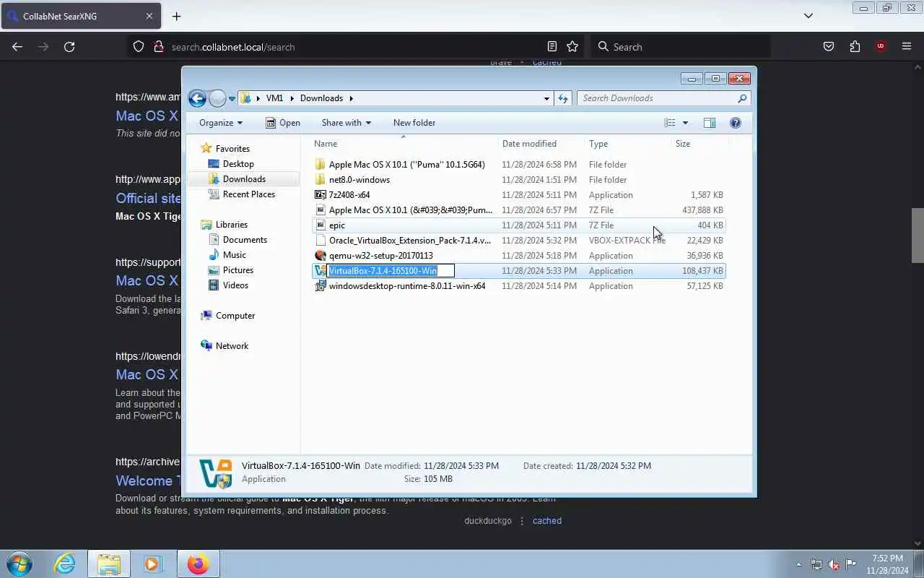The image size is (924, 578).
Task: Select Favorites in navigation pane
Action: coord(232,149)
